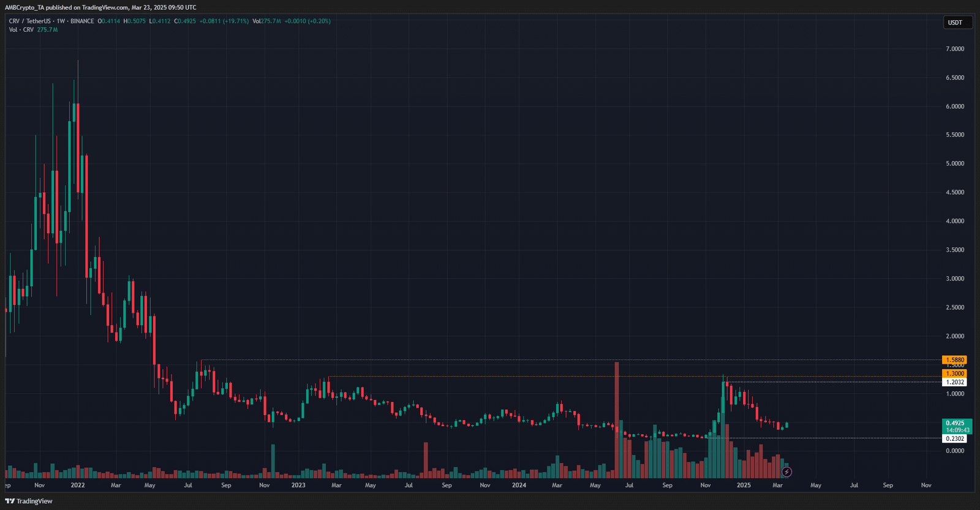Screen dimensions: 980x510
Task: Click the CRV / TetherUS symbol title
Action: [29, 21]
